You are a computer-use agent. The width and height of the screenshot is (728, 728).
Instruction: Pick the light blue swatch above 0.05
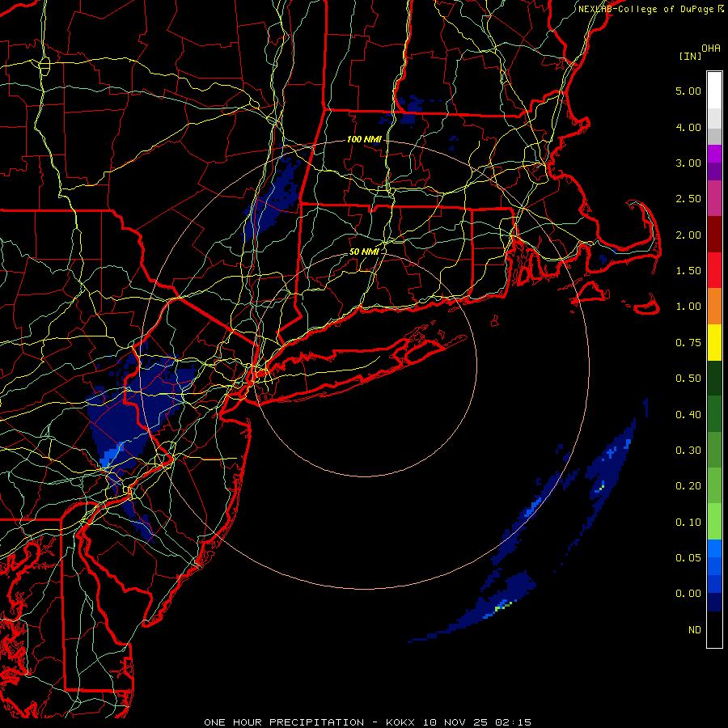click(x=714, y=548)
